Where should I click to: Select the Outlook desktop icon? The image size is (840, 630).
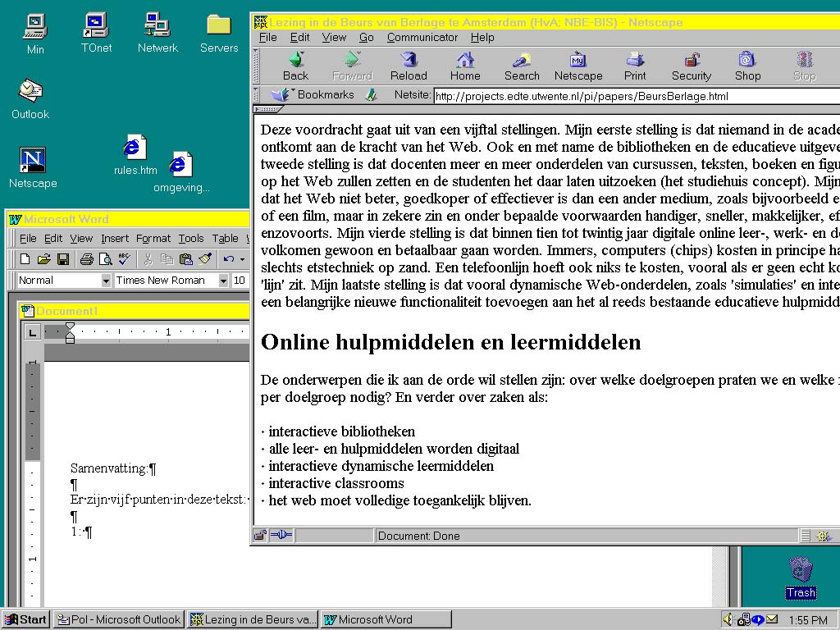tap(30, 99)
